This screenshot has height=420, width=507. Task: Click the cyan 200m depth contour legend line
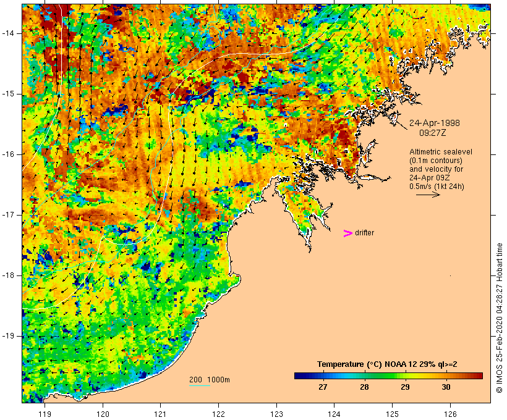[200, 385]
